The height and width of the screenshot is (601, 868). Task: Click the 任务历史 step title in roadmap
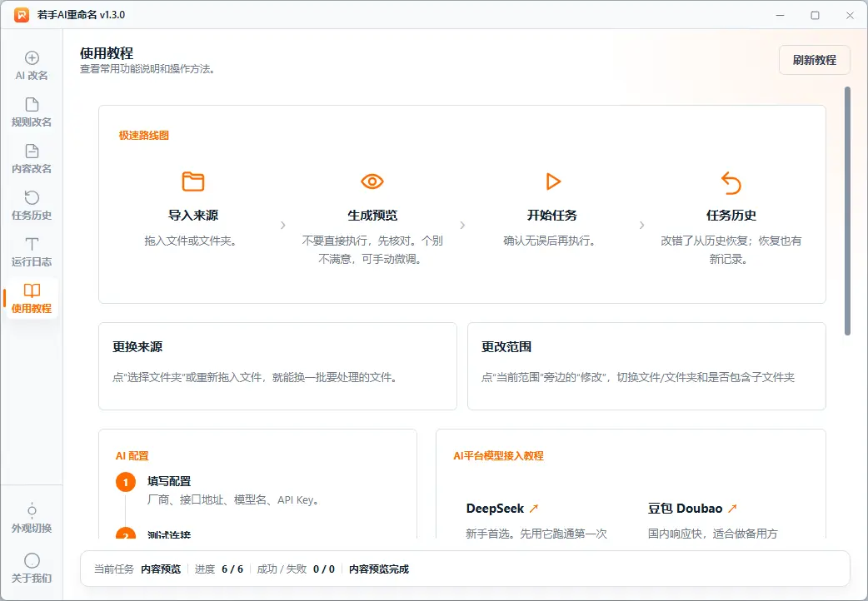[731, 216]
